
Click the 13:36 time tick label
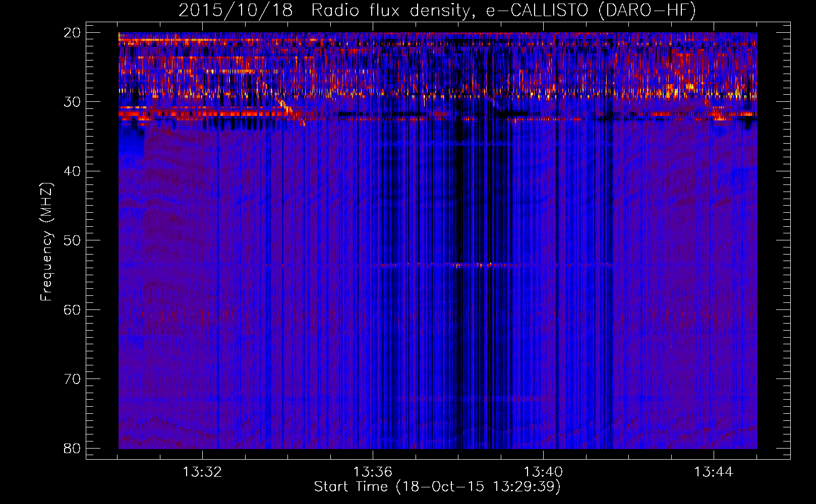point(373,472)
